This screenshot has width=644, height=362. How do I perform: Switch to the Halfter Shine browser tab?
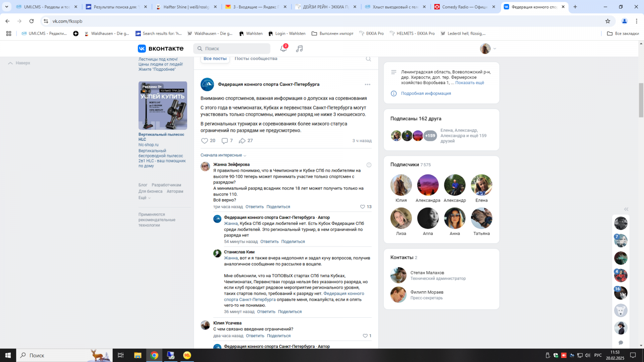[x=186, y=7]
